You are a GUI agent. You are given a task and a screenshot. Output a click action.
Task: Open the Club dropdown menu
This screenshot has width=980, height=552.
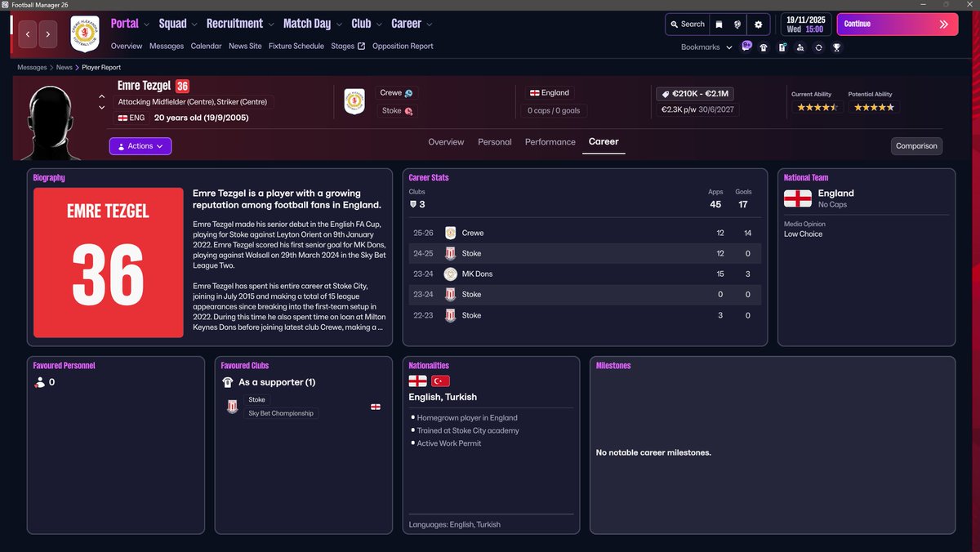point(367,24)
